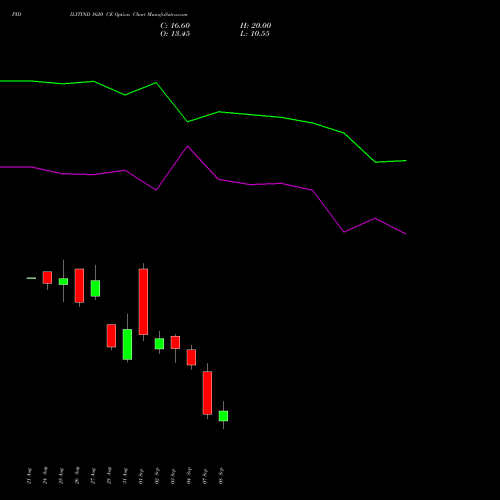Click the open value O: 13.45
Image resolution: width=500 pixels, height=500 pixels.
tap(175, 34)
